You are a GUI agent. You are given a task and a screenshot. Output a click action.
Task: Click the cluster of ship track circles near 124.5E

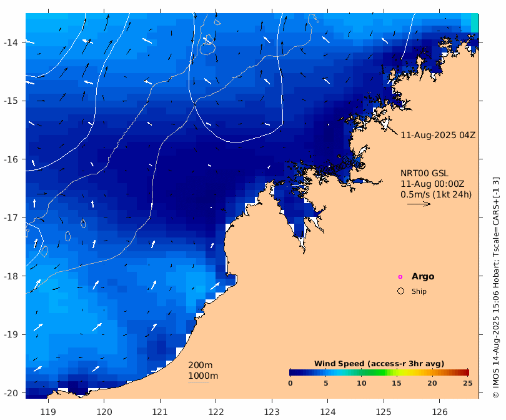pos(342,165)
